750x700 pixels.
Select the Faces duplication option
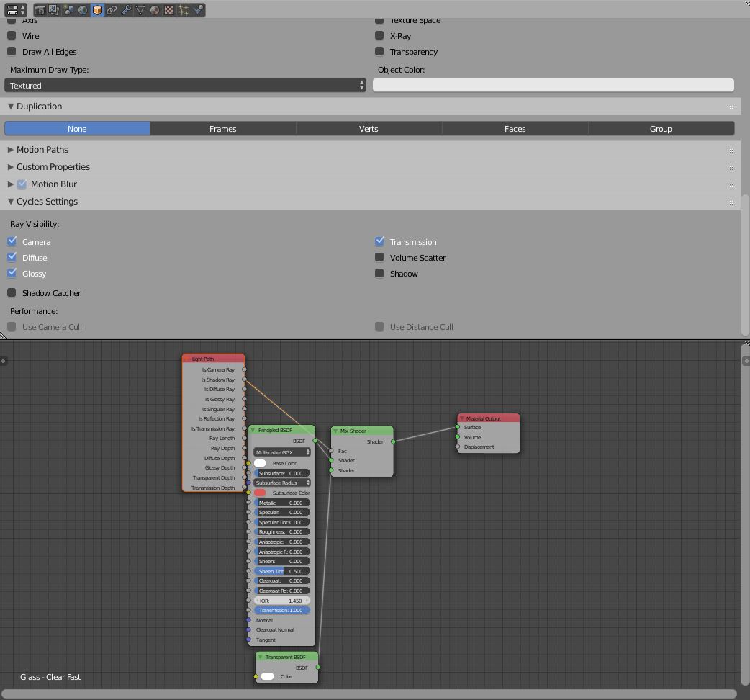(x=515, y=129)
